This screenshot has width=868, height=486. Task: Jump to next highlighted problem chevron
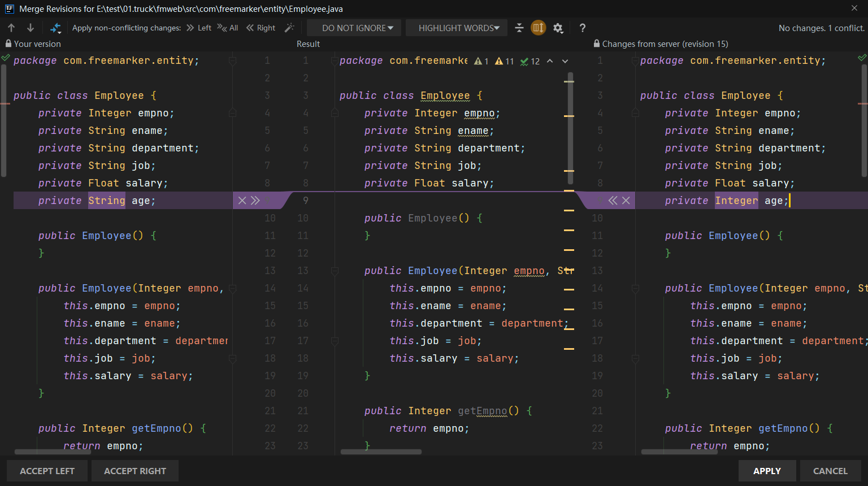(565, 61)
